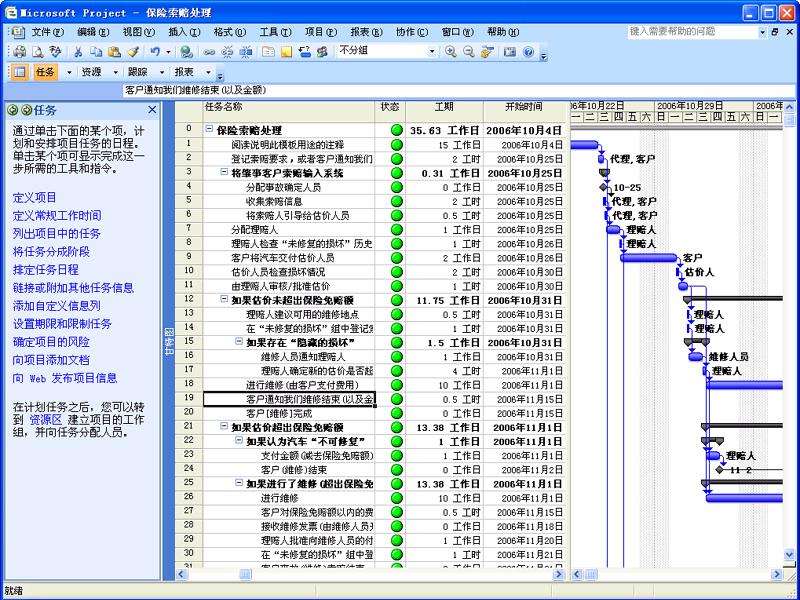800x600 pixels.
Task: Collapse the 保险索赔处理 summary task
Action: pyautogui.click(x=209, y=130)
